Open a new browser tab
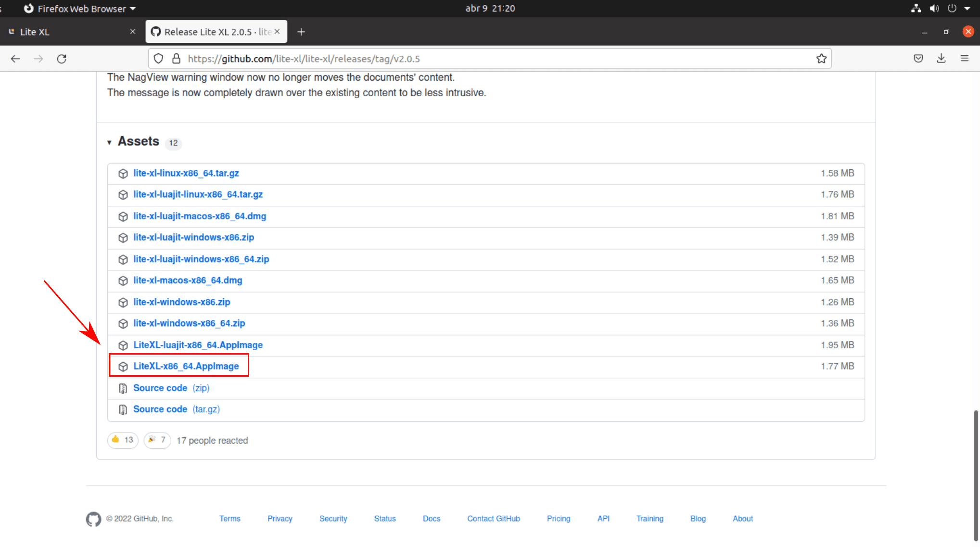The image size is (980, 547). 301,32
